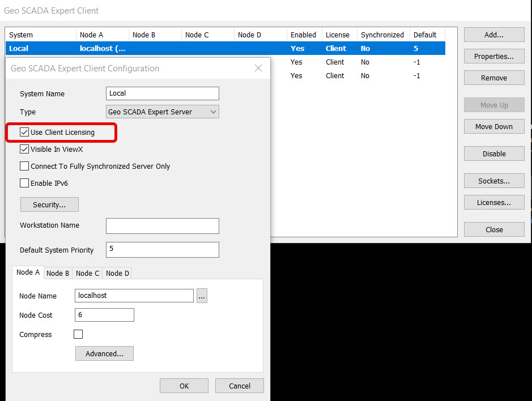This screenshot has height=401, width=532.
Task: Click the Node Name localhost field
Action: (134, 296)
